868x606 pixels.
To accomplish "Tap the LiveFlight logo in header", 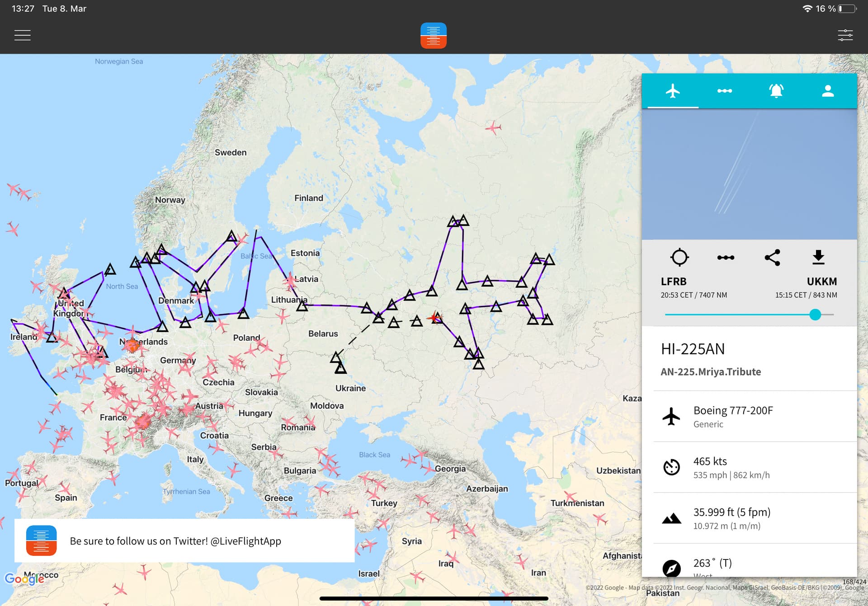I will point(433,35).
